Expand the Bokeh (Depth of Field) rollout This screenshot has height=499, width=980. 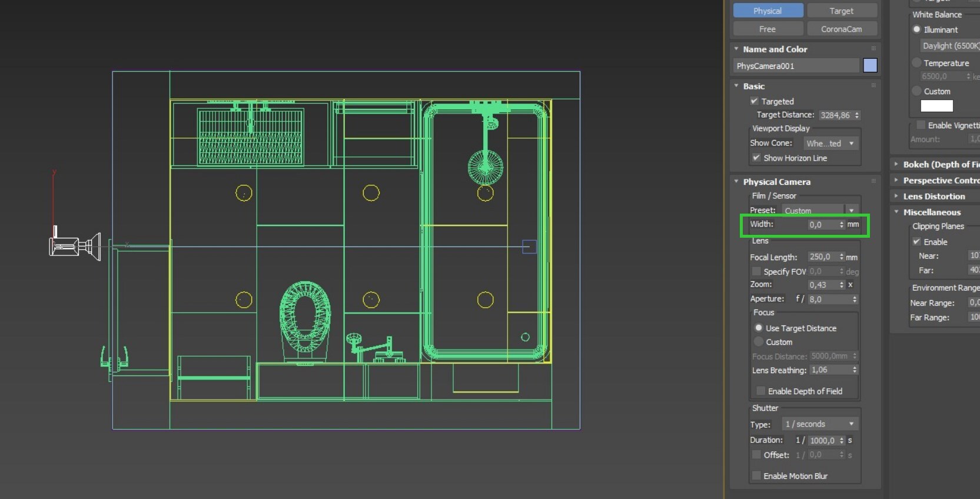896,164
